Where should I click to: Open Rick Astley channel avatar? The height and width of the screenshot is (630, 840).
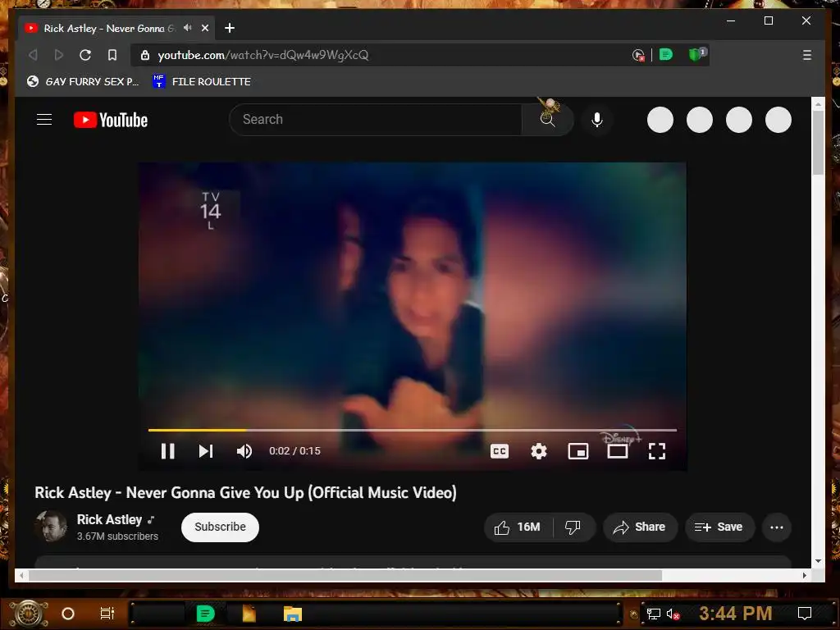51,526
